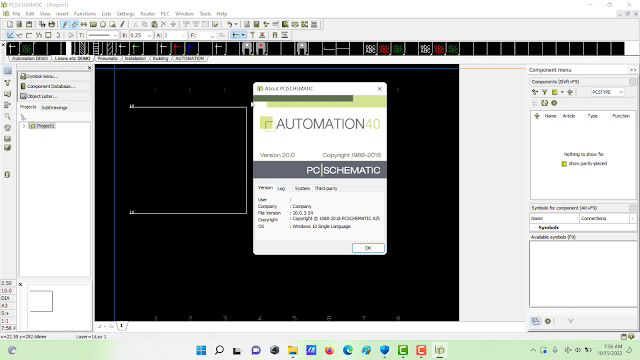The height and width of the screenshot is (360, 640).
Task: Switch to the Log tab in About dialog
Action: [x=281, y=189]
